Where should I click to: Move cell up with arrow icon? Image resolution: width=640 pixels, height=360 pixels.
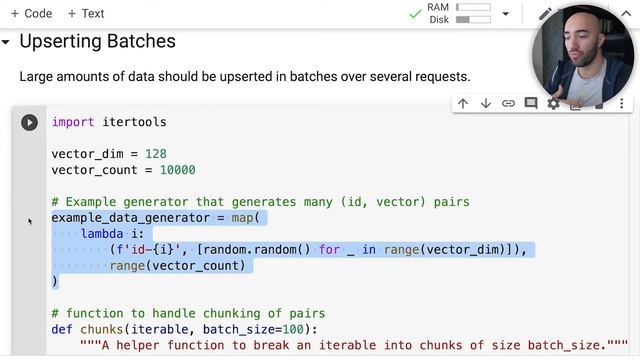coord(463,103)
